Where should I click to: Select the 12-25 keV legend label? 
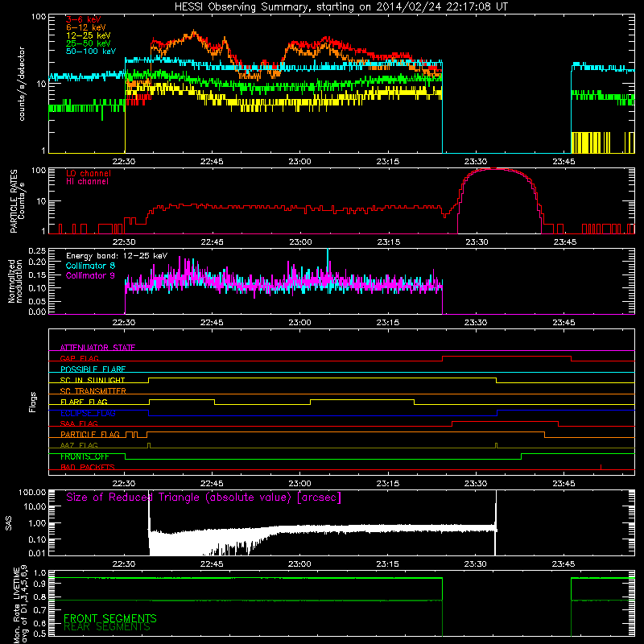(x=89, y=35)
